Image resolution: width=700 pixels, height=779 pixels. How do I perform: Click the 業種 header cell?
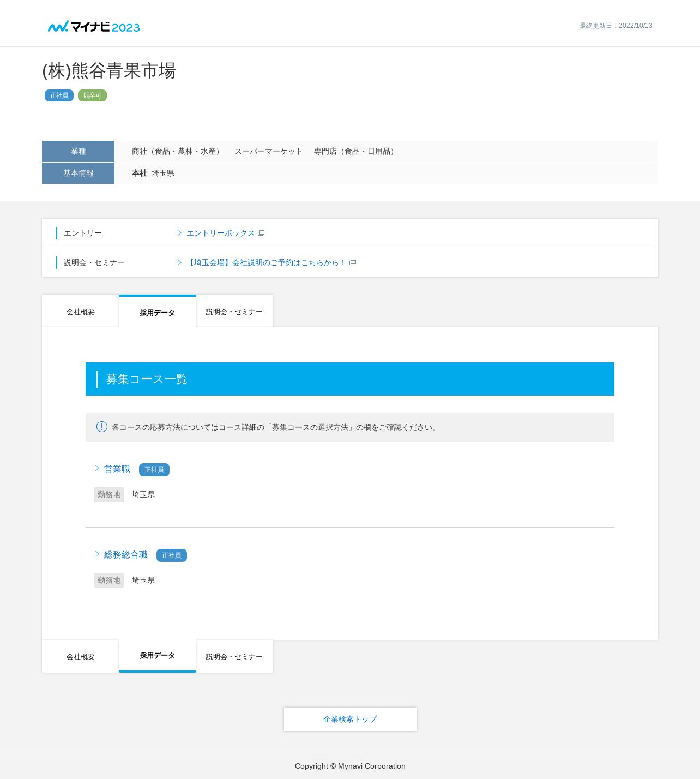78,151
